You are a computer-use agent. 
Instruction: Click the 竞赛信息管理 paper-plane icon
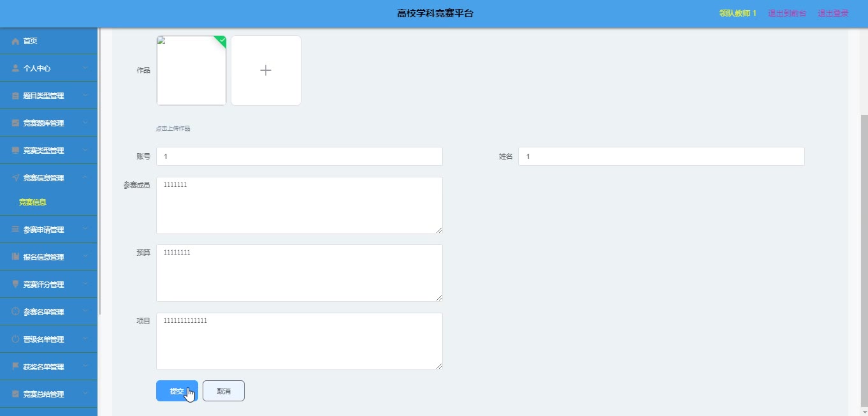[15, 178]
